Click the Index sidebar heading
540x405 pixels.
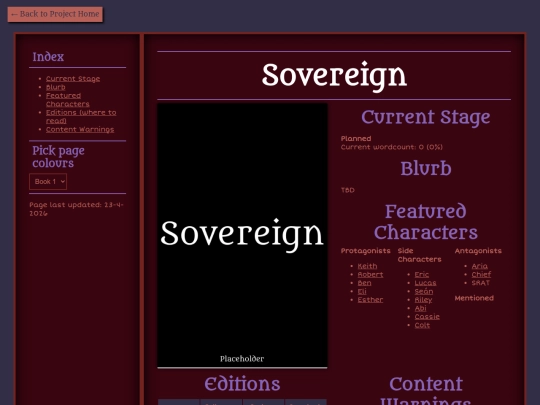[x=48, y=57]
